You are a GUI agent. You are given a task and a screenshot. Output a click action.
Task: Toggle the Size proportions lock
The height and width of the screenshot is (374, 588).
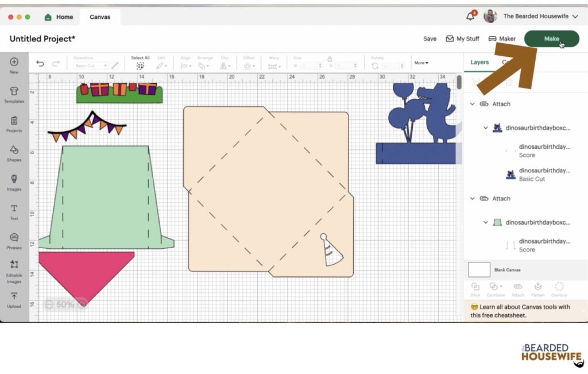(x=330, y=59)
